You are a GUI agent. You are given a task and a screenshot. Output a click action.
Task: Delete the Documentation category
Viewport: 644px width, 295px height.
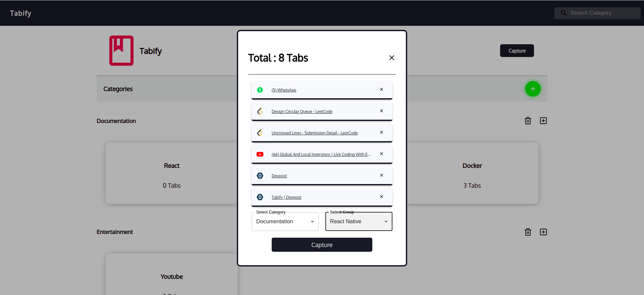coord(528,121)
